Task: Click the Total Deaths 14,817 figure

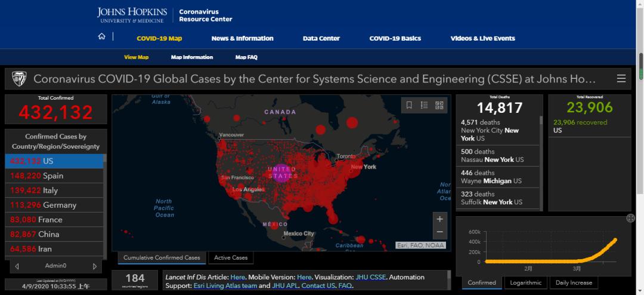Action: coord(500,108)
